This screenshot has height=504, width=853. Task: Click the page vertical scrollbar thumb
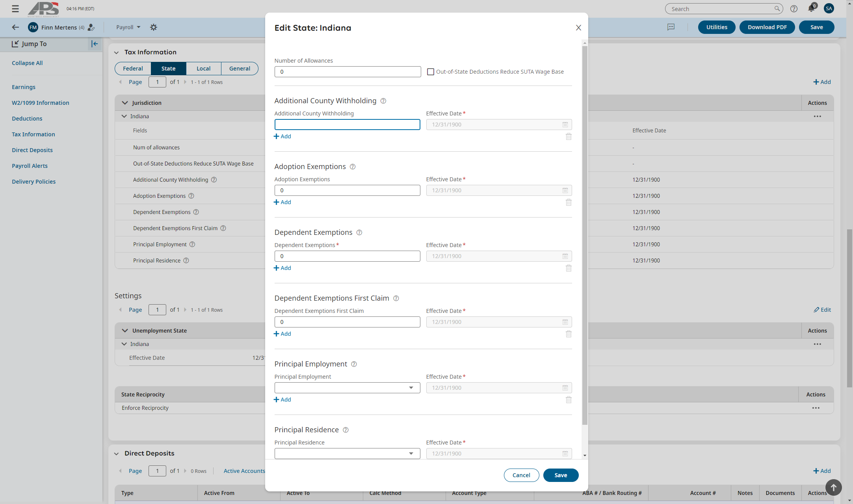tap(849, 308)
